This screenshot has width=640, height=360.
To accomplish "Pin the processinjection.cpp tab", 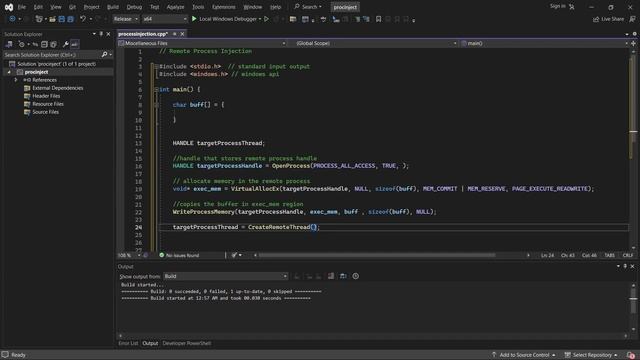I will [175, 34].
